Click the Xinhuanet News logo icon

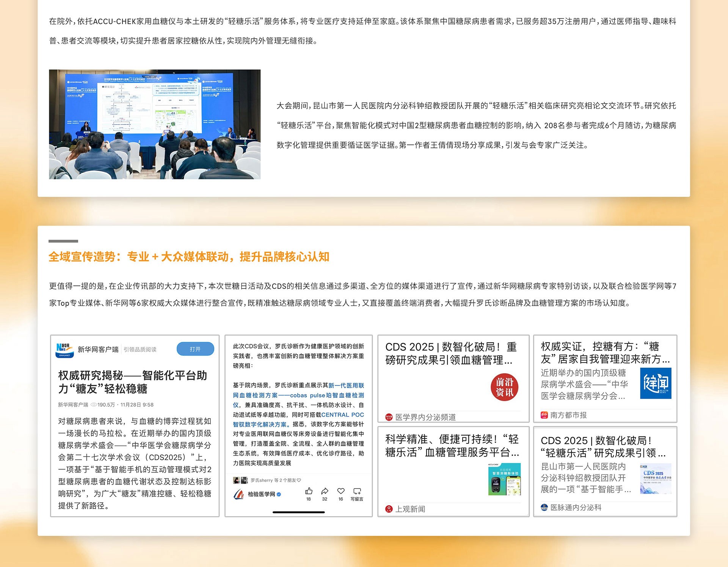pos(64,349)
